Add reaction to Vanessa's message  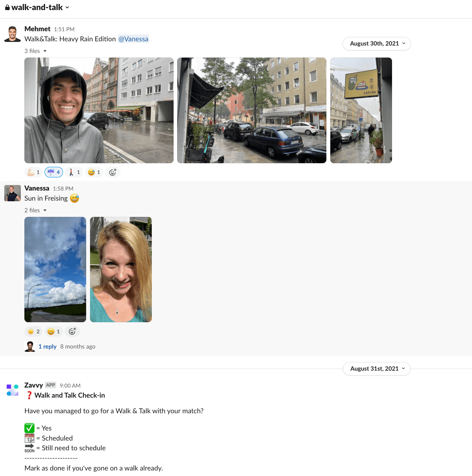(x=72, y=332)
